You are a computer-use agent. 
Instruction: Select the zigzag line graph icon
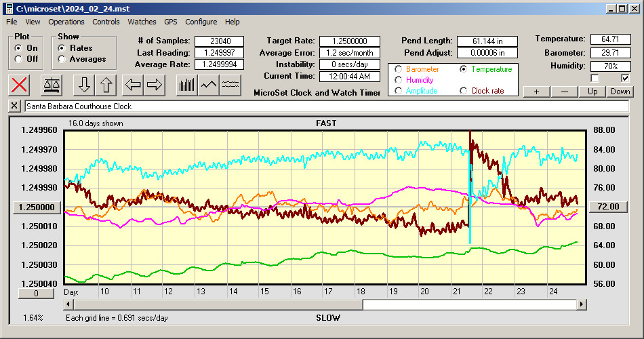click(x=209, y=85)
